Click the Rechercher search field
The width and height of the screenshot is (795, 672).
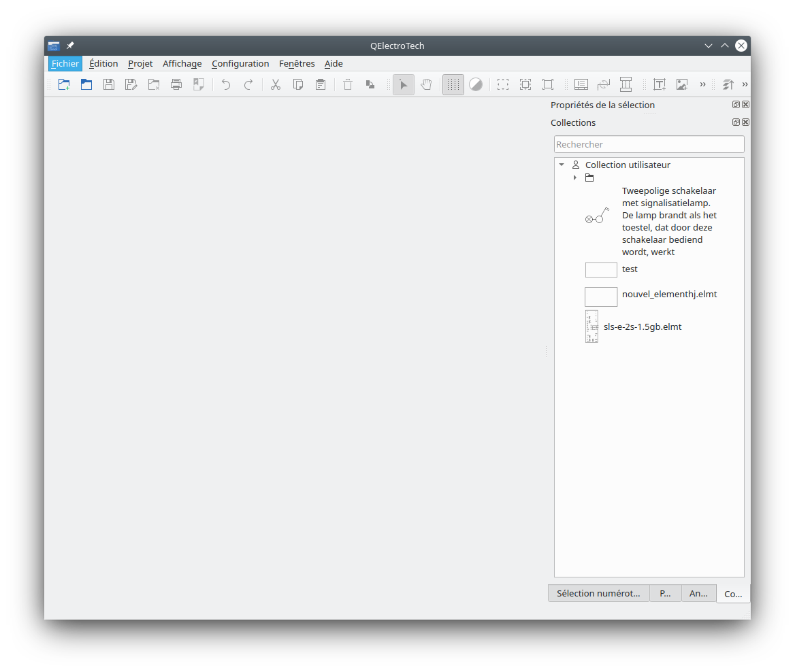coord(649,144)
